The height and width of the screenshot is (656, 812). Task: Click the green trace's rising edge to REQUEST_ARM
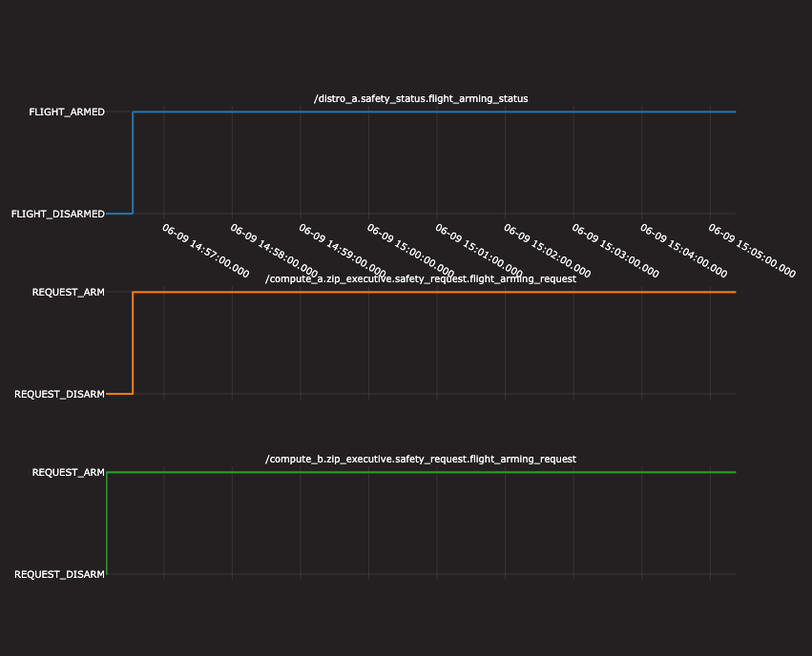click(107, 523)
